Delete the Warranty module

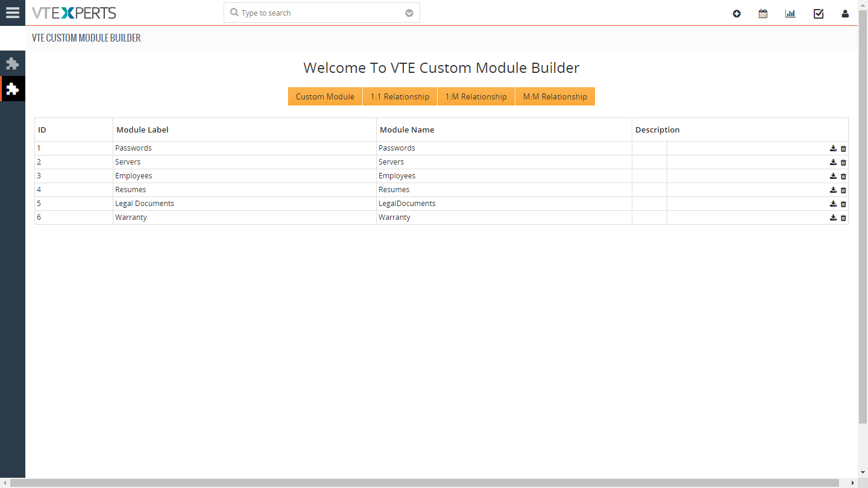[x=843, y=217]
